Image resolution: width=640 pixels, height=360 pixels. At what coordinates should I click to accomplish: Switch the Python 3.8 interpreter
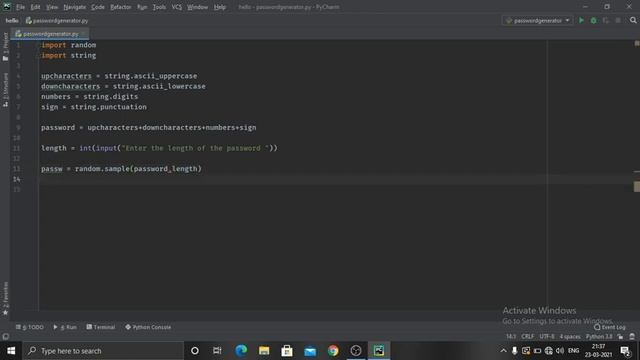point(599,337)
